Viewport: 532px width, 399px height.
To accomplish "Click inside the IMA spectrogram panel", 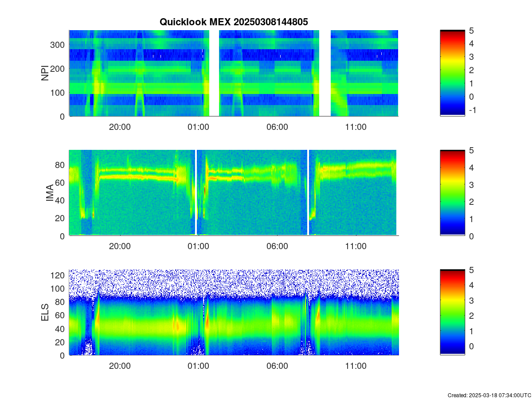I will (x=234, y=193).
